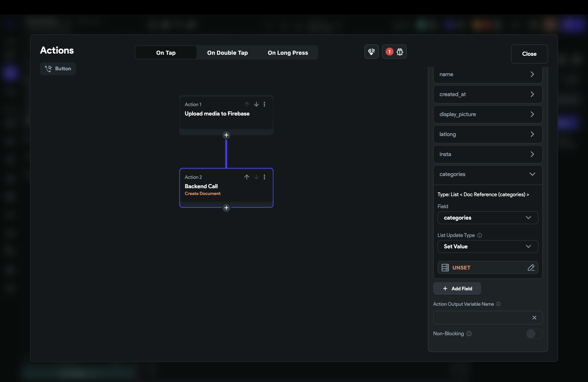Add action after Upload media plus icon

coord(226,135)
